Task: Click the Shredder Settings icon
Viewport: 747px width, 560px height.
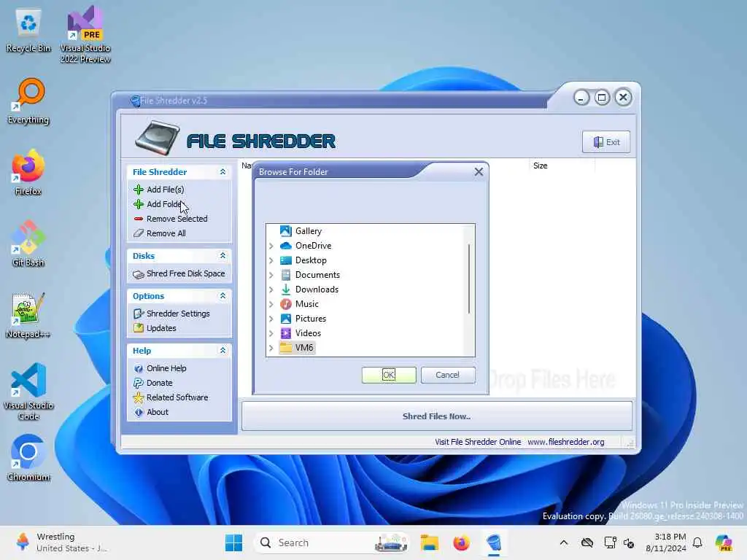Action: 139,314
